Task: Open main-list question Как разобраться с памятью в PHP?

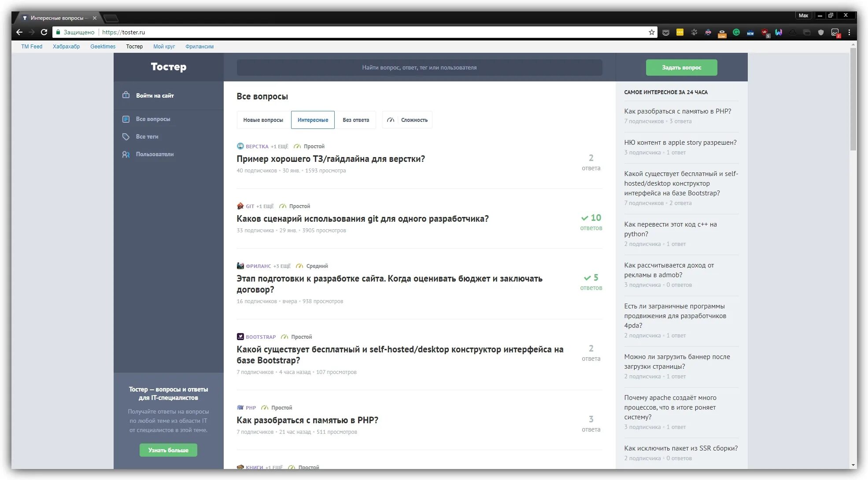Action: pyautogui.click(x=307, y=420)
